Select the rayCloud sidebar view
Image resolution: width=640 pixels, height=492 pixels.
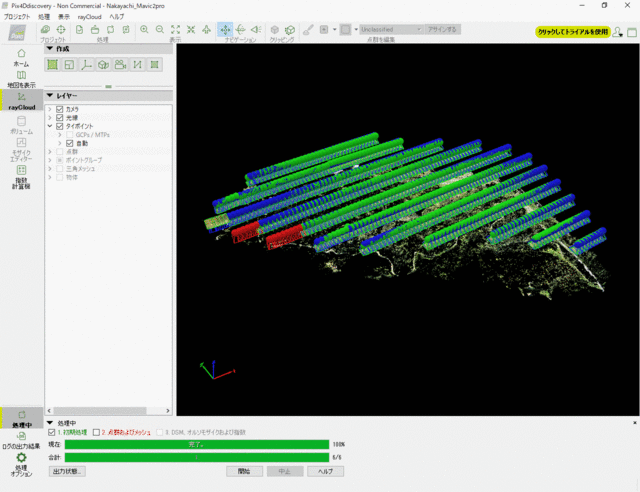[x=22, y=101]
